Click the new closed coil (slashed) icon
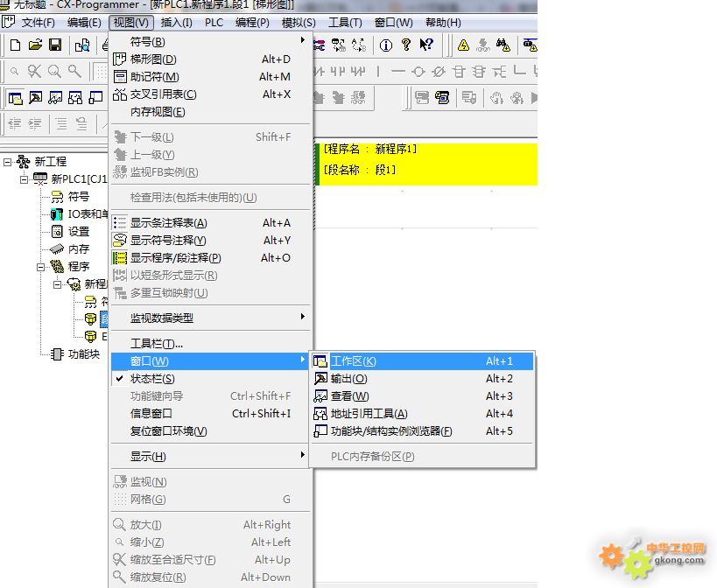717x588 pixels. 439,71
